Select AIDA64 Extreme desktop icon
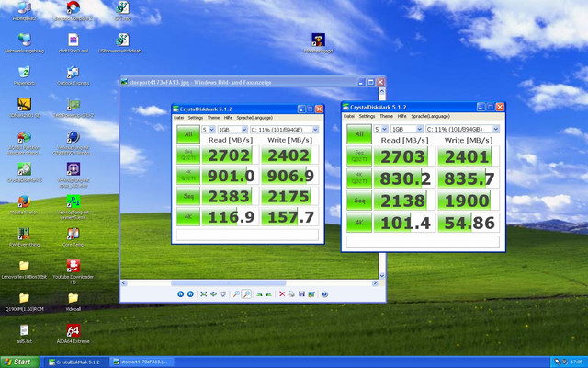Screen dimensions: 588x368 [x=73, y=334]
